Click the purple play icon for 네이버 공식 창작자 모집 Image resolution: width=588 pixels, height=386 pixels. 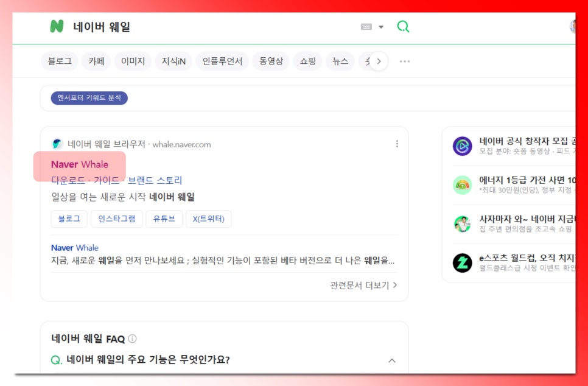point(463,146)
